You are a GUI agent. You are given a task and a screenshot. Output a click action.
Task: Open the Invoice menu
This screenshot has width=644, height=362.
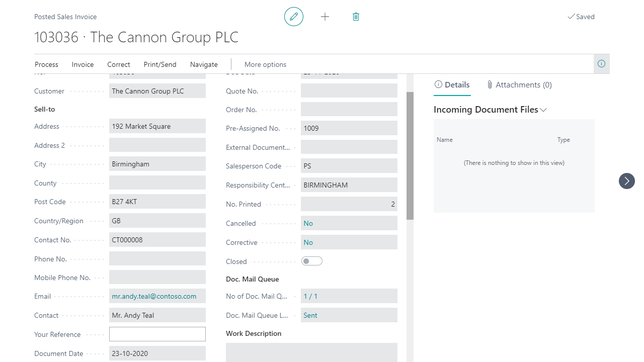pyautogui.click(x=83, y=64)
